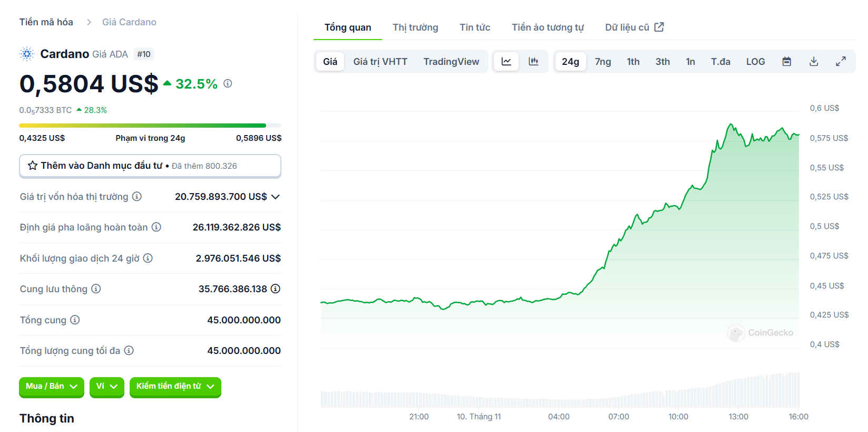Expand chart to fullscreen

tap(841, 62)
